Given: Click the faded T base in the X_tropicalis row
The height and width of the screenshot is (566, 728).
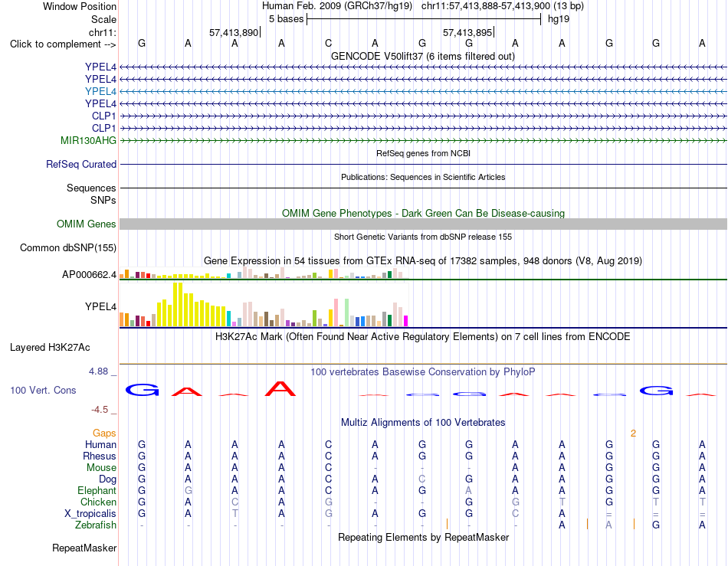Looking at the screenshot, I should pos(235,514).
